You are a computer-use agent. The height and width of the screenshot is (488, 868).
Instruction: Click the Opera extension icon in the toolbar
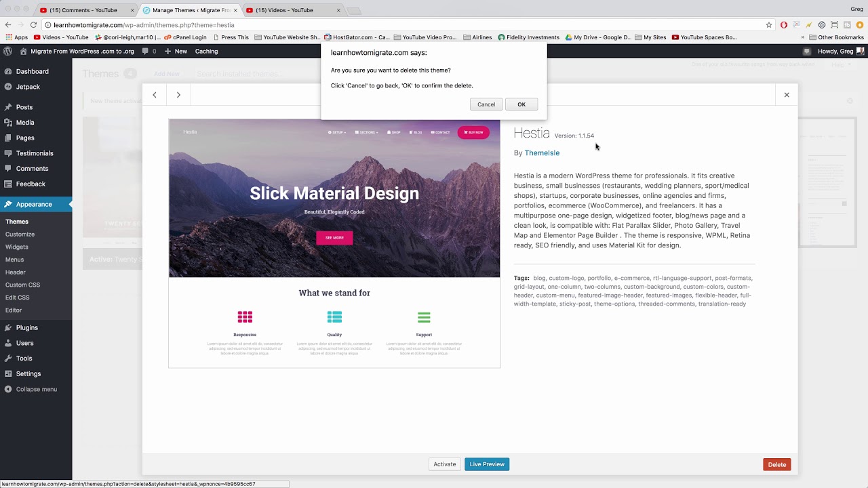pos(784,25)
